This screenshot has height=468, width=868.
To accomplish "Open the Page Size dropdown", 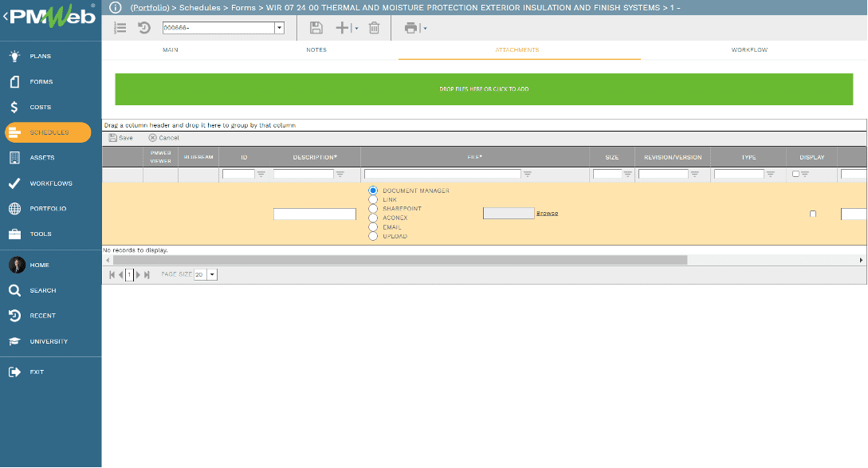I will [212, 273].
